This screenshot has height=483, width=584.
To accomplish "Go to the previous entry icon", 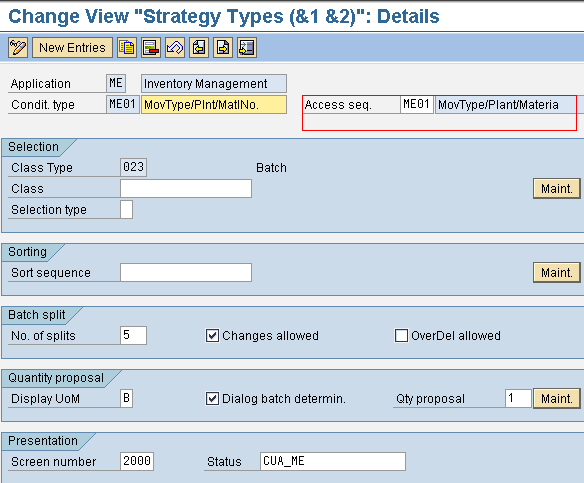I will pyautogui.click(x=199, y=48).
